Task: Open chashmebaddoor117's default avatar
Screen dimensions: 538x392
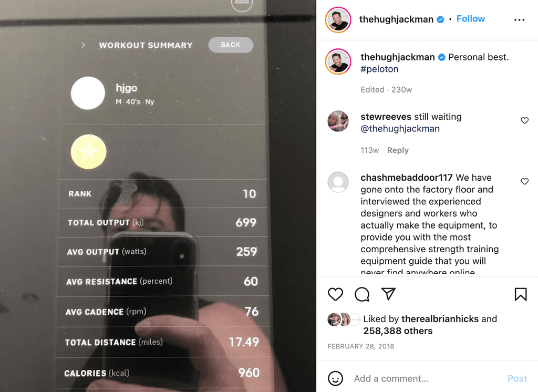Action: coord(338,182)
